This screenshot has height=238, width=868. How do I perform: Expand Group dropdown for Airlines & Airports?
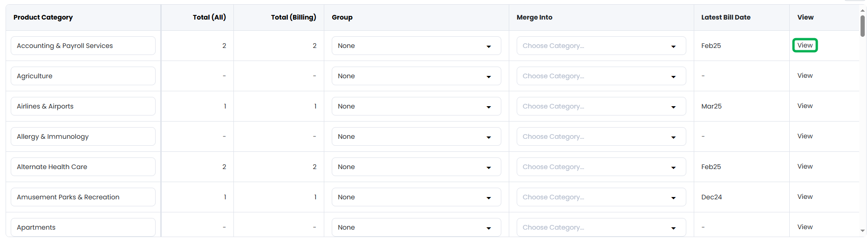416,106
